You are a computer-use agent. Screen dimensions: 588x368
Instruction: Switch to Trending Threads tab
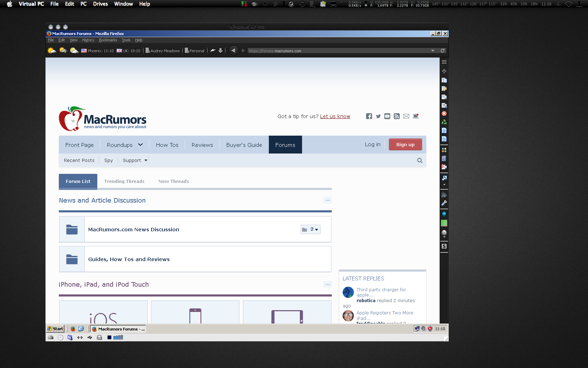[x=124, y=182]
